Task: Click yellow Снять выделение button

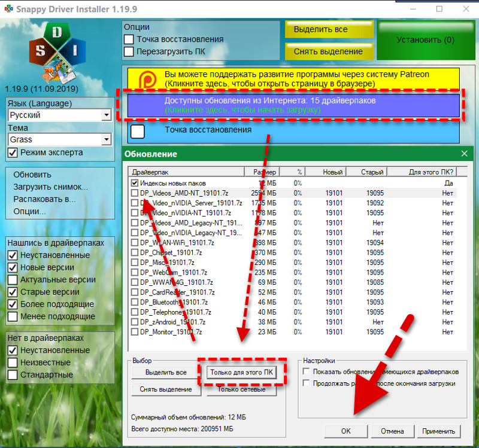Action: 329,51
